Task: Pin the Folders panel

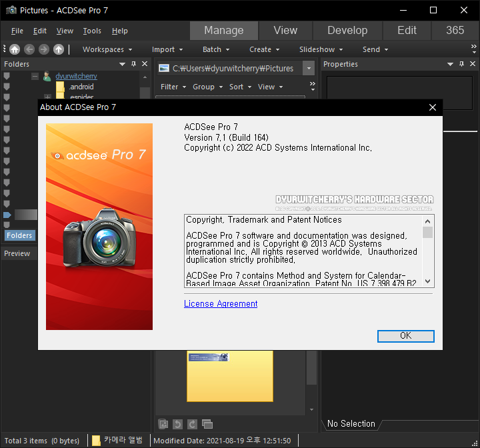Action: tap(133, 64)
